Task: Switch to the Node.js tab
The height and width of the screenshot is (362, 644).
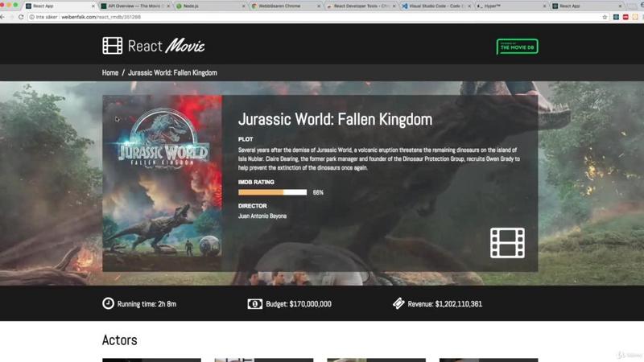Action: pyautogui.click(x=210, y=6)
